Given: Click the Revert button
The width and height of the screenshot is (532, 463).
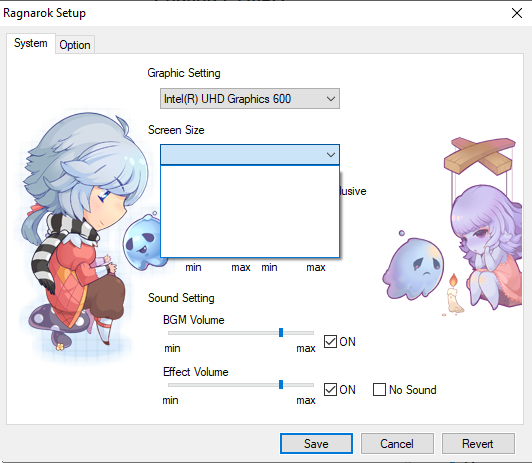Looking at the screenshot, I should (x=478, y=443).
